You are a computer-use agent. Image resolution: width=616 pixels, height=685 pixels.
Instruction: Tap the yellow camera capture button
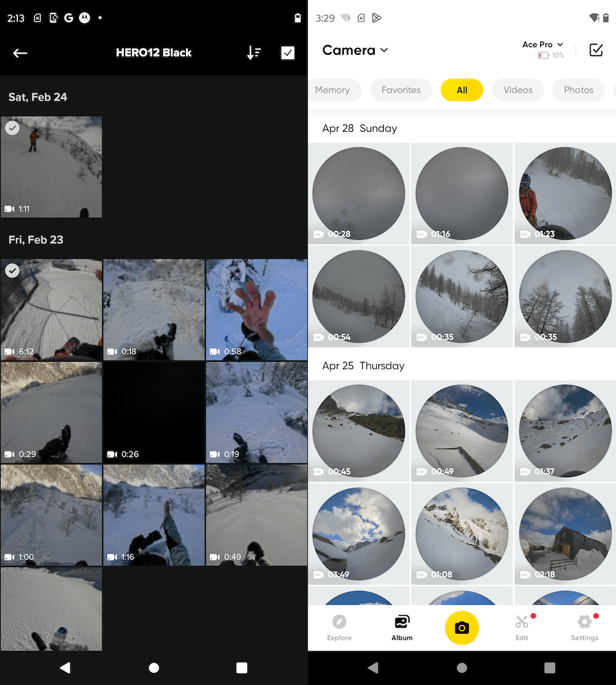click(x=462, y=628)
